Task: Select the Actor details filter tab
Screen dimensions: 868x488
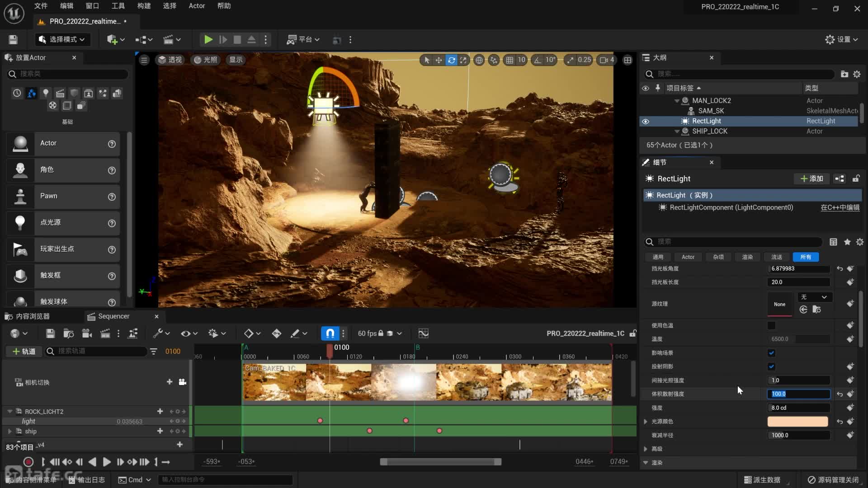Action: (x=688, y=257)
